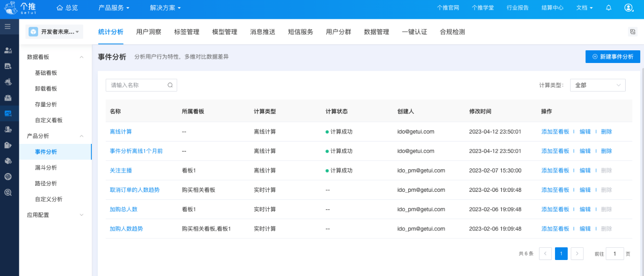Open 个推学堂 link in top bar
The height and width of the screenshot is (276, 644).
point(483,8)
